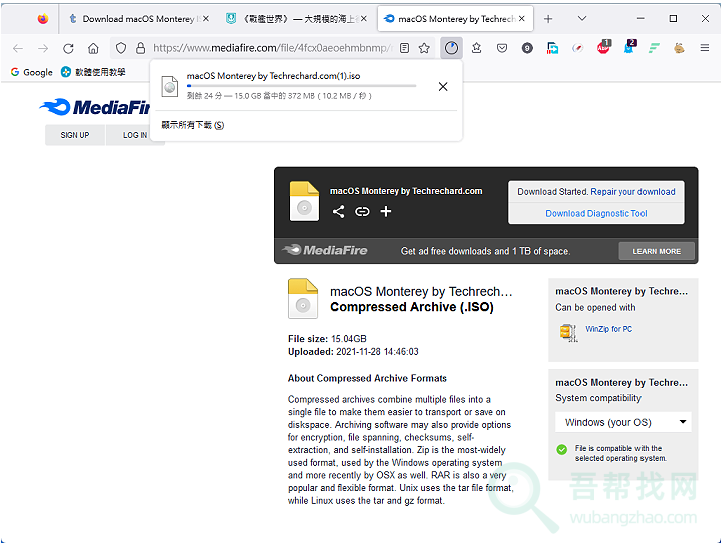Screen dimensions: 725x550
Task: Bookmark this page with star icon
Action: pos(424,48)
